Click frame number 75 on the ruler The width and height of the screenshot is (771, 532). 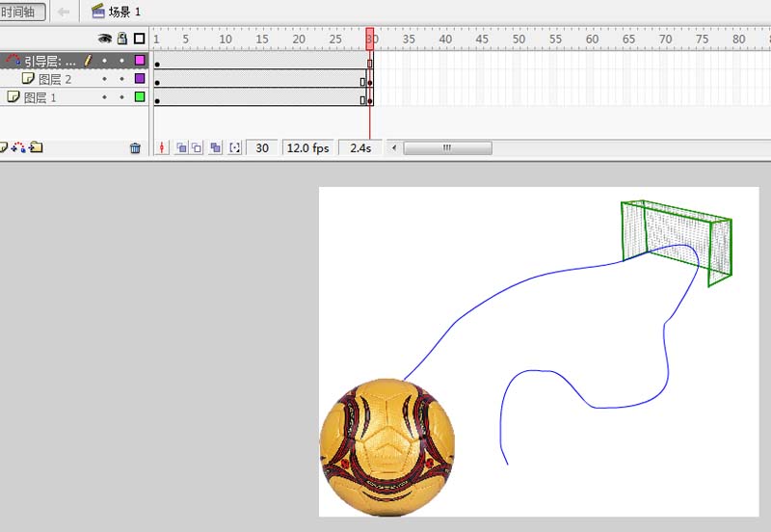[703, 39]
